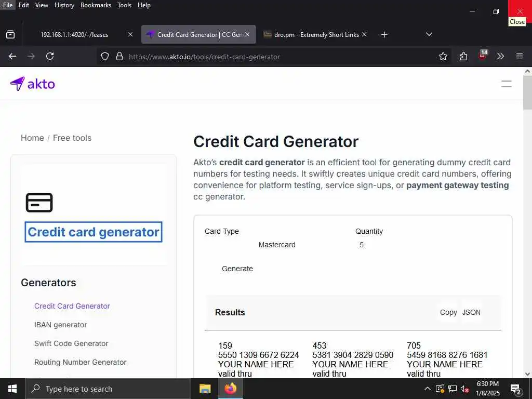Image resolution: width=532 pixels, height=399 pixels.
Task: List all tabs dropdown arrow
Action: [429, 35]
